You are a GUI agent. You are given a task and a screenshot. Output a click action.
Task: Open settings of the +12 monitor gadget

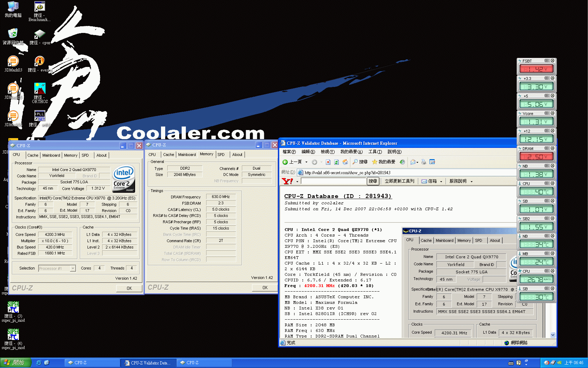point(547,131)
